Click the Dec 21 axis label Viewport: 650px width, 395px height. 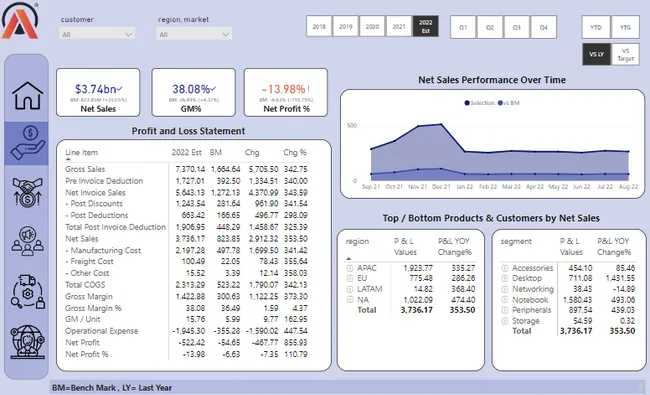pos(441,187)
